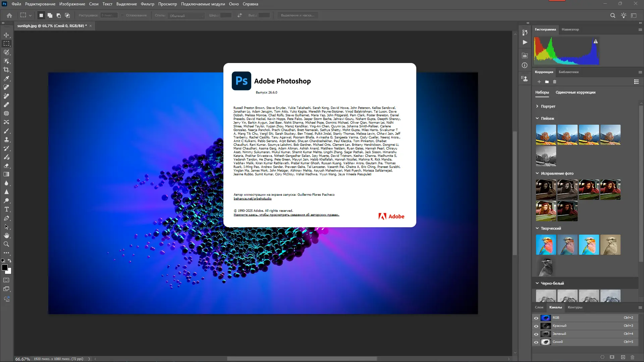Select the Pen tool
The height and width of the screenshot is (362, 644).
pyautogui.click(x=7, y=218)
